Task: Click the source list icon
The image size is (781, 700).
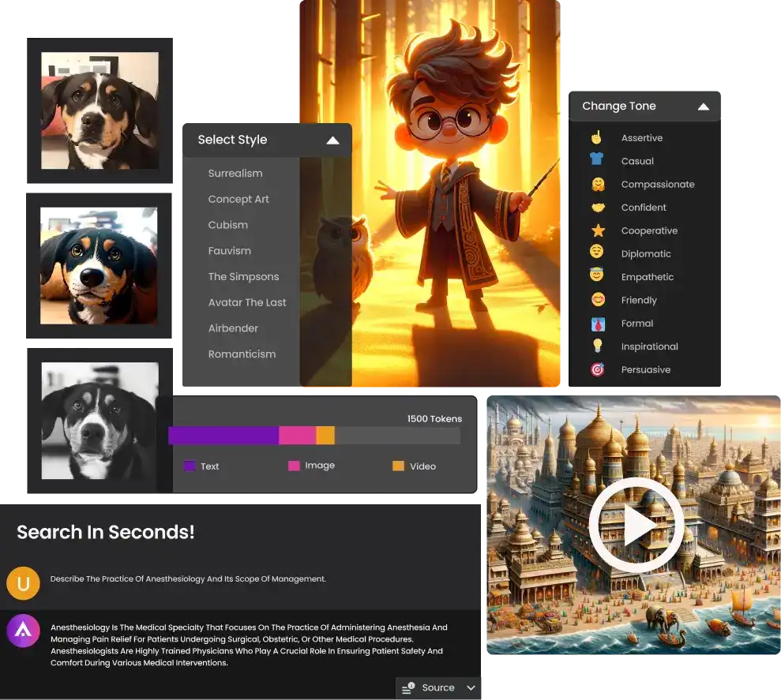Action: (x=408, y=687)
